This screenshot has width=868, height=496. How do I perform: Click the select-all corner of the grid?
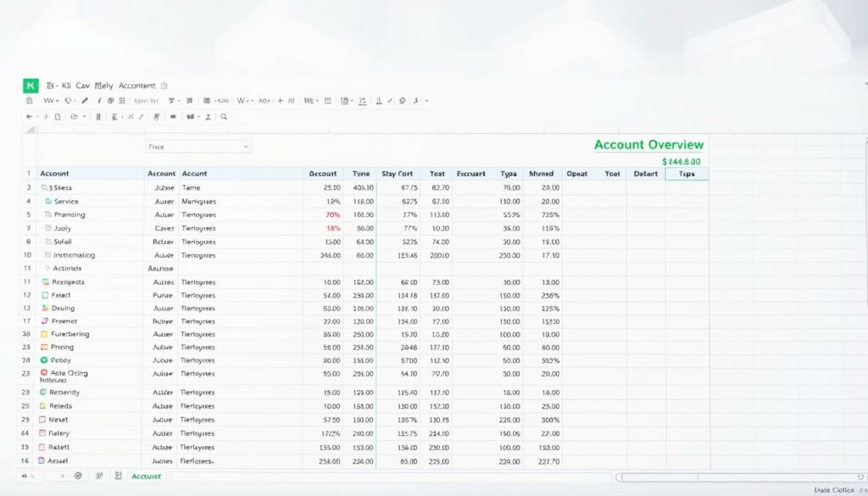pos(29,130)
